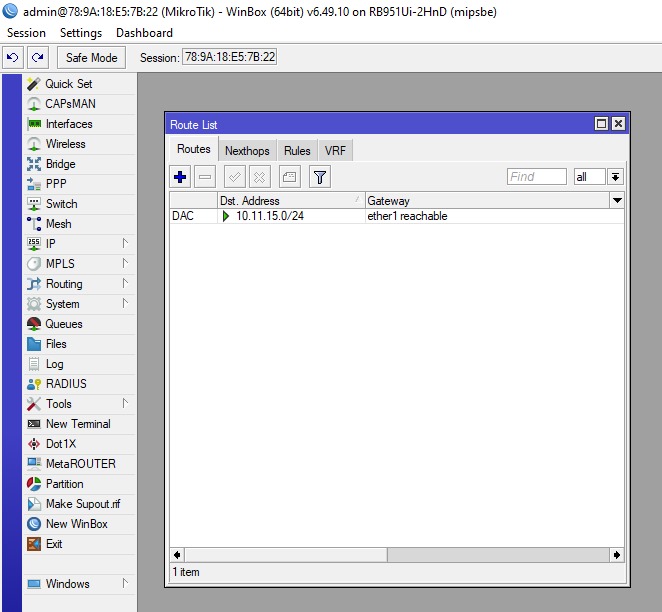The height and width of the screenshot is (612, 662).
Task: Expand the Routing submenu
Action: point(79,284)
